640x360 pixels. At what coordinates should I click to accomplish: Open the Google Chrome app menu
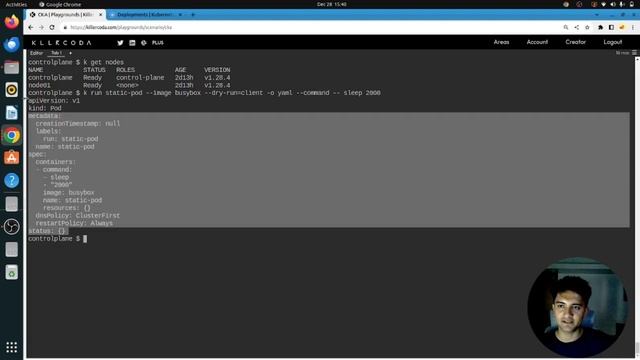60,4
